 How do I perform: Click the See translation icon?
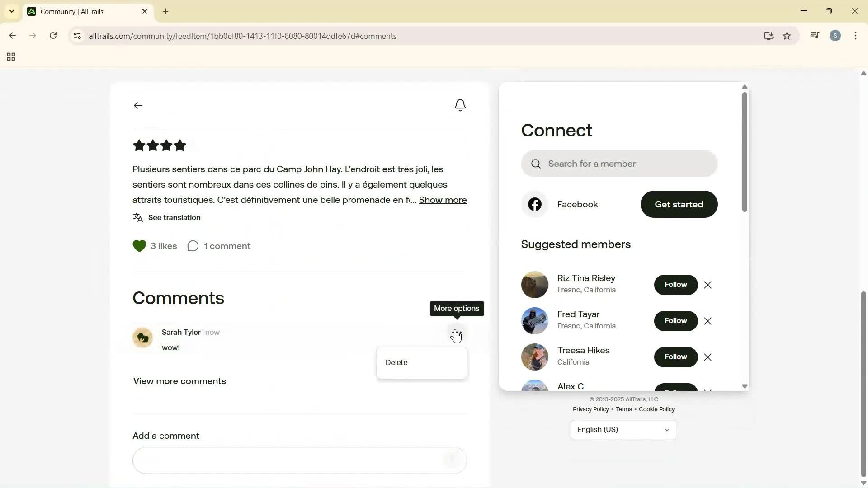tap(138, 218)
